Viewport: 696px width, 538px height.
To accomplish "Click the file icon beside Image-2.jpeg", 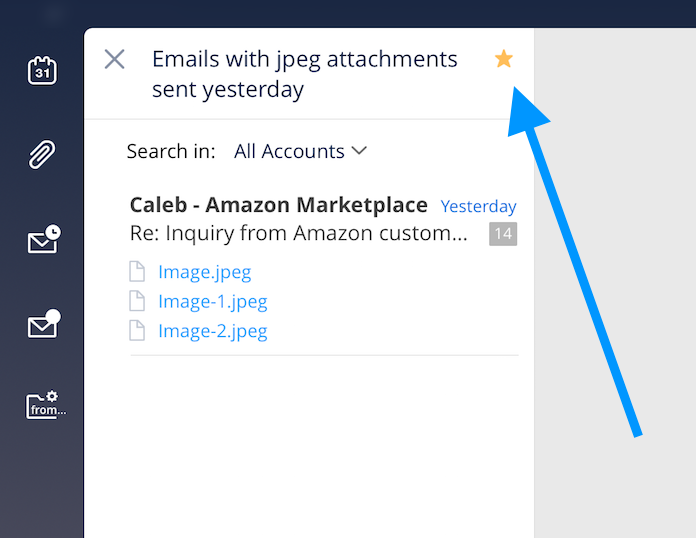I will (137, 331).
